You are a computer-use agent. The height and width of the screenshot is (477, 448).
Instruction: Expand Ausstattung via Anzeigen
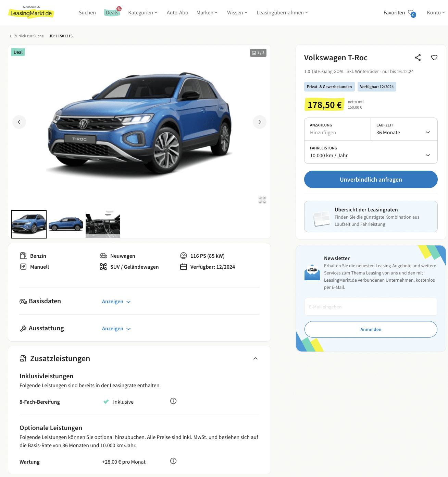(x=116, y=329)
